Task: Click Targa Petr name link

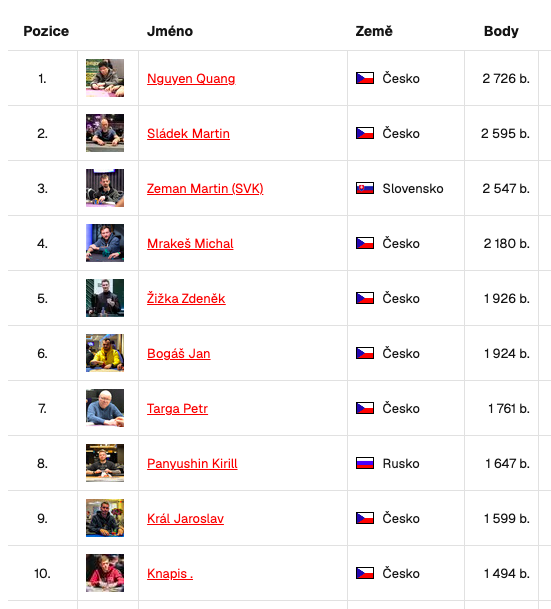Action: click(177, 409)
